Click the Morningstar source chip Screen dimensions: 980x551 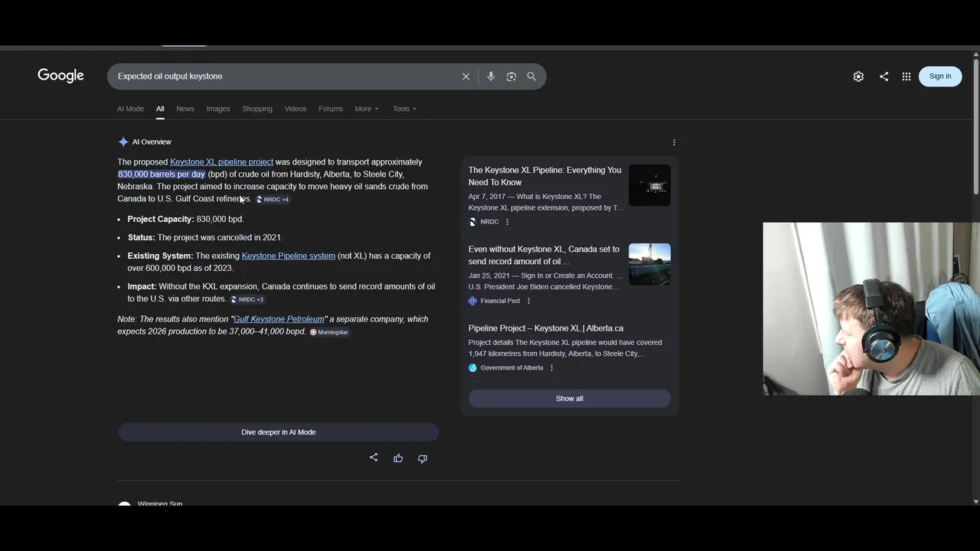click(x=329, y=332)
